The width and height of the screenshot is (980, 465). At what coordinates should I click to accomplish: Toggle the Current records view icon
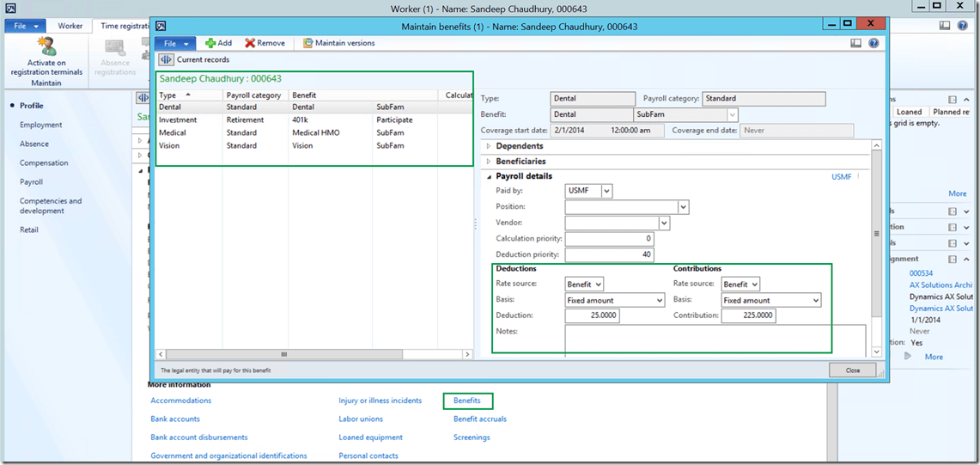pyautogui.click(x=167, y=60)
